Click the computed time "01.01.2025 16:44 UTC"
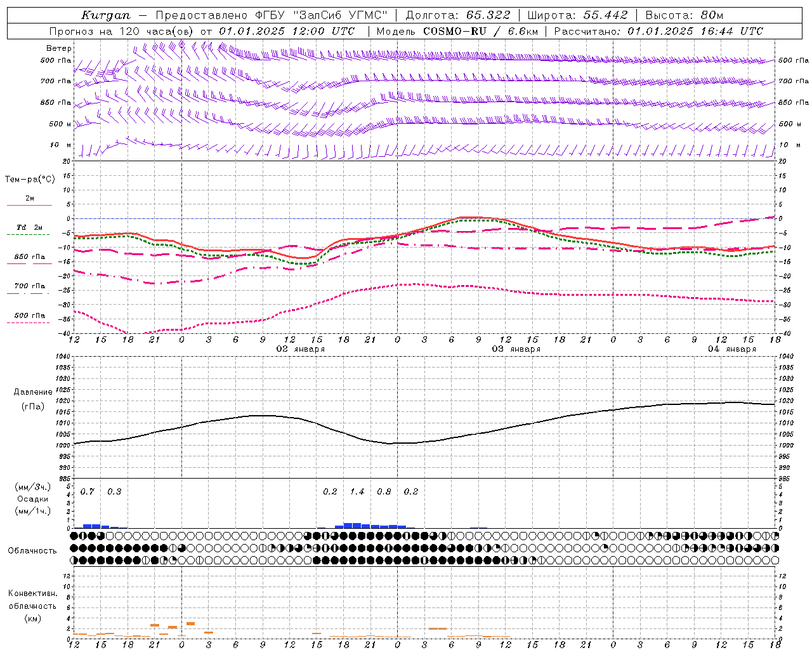812x650 pixels. 695,31
